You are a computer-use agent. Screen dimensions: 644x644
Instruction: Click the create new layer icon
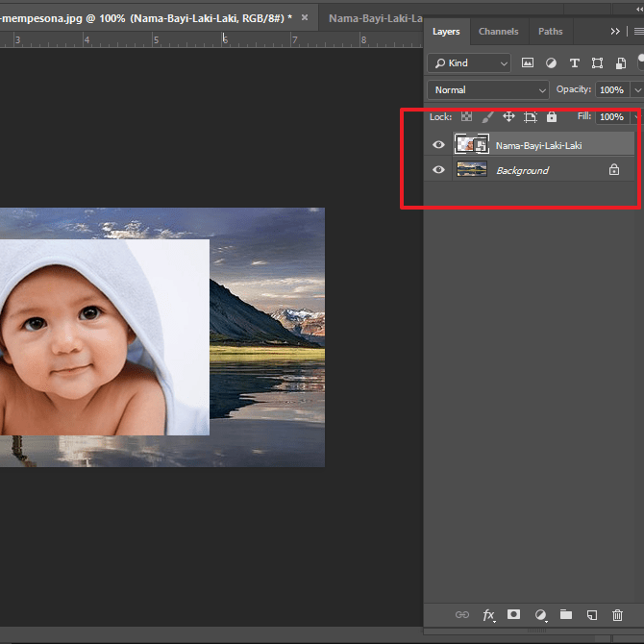point(592,615)
